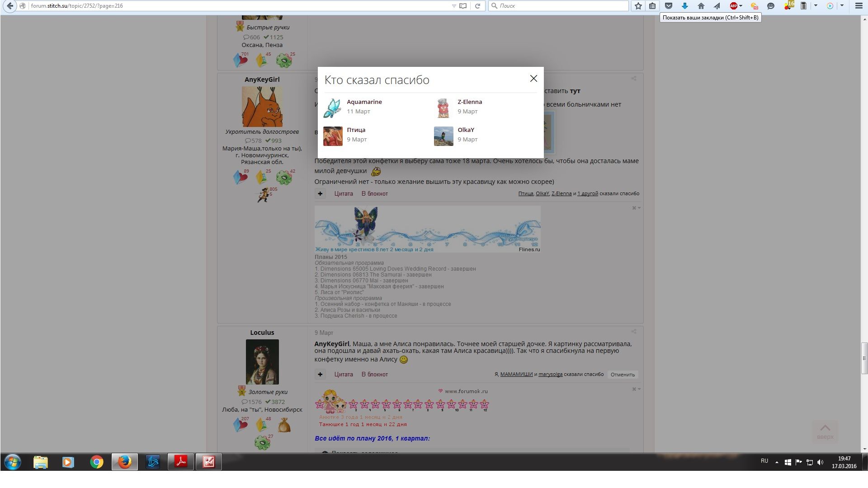Click the search field 'Поиск'

coord(561,6)
